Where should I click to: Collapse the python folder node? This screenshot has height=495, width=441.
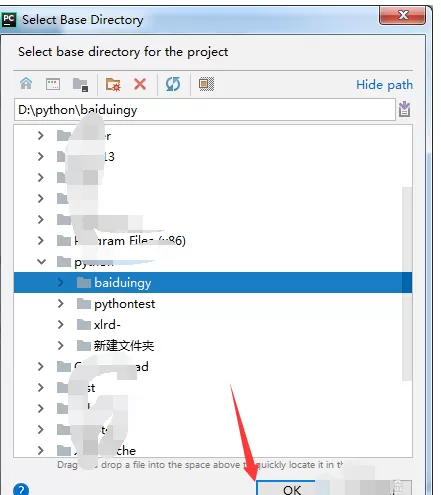click(41, 262)
